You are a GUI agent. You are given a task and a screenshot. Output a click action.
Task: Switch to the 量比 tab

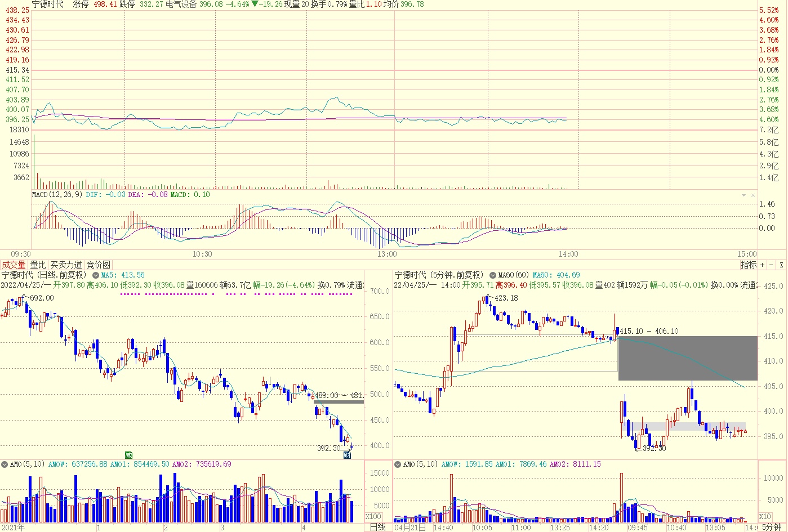tap(38, 265)
